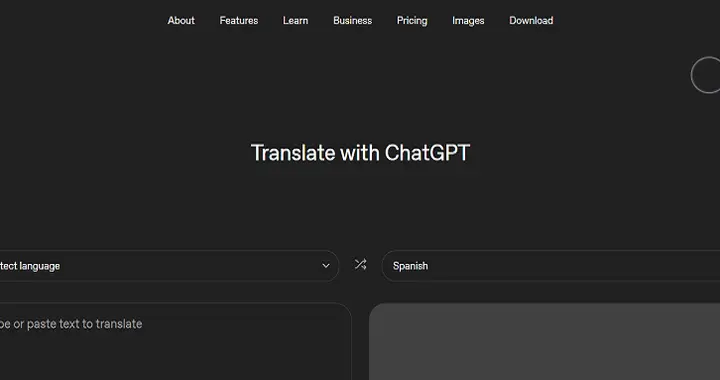Swap languages with the shuffle arrows icon
720x380 pixels.
(360, 265)
